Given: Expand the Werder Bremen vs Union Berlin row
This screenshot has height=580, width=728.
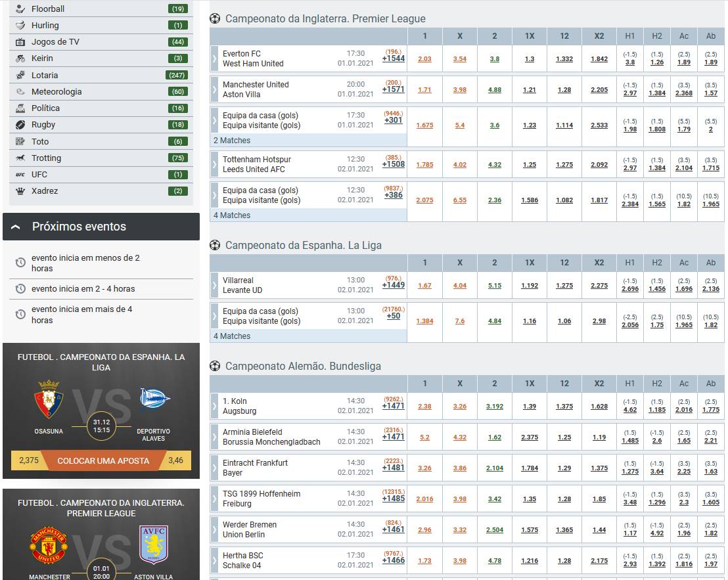Looking at the screenshot, I should (x=214, y=529).
